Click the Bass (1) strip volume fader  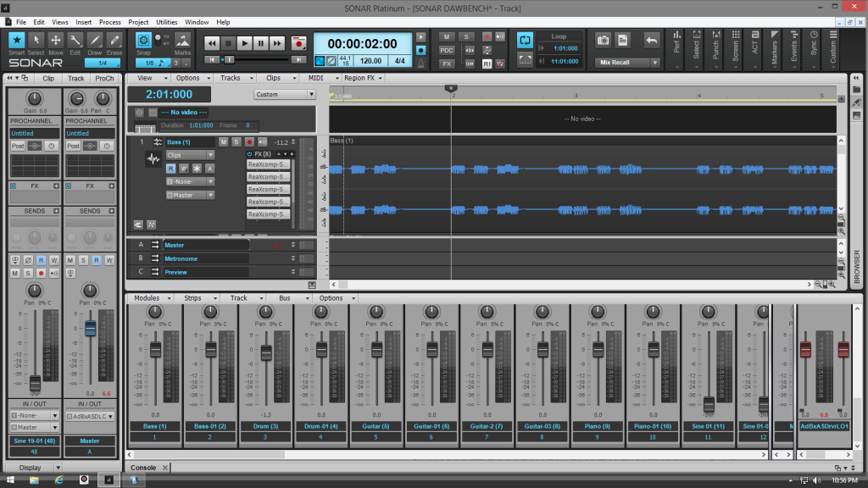pos(156,350)
